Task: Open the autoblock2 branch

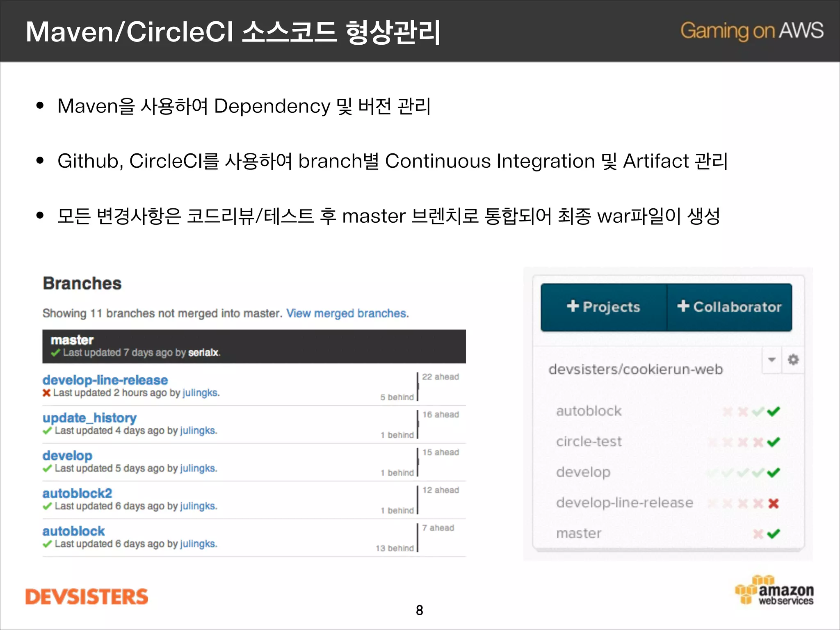Action: point(77,493)
